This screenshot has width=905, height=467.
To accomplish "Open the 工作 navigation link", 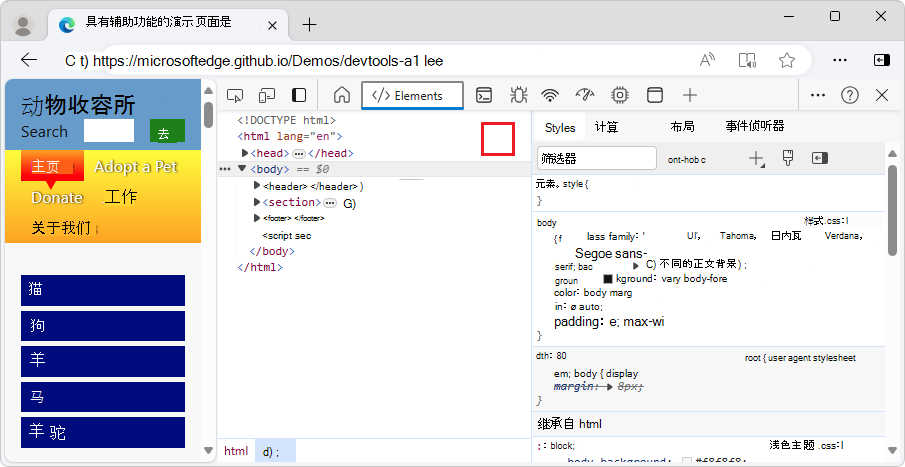I will (x=121, y=197).
